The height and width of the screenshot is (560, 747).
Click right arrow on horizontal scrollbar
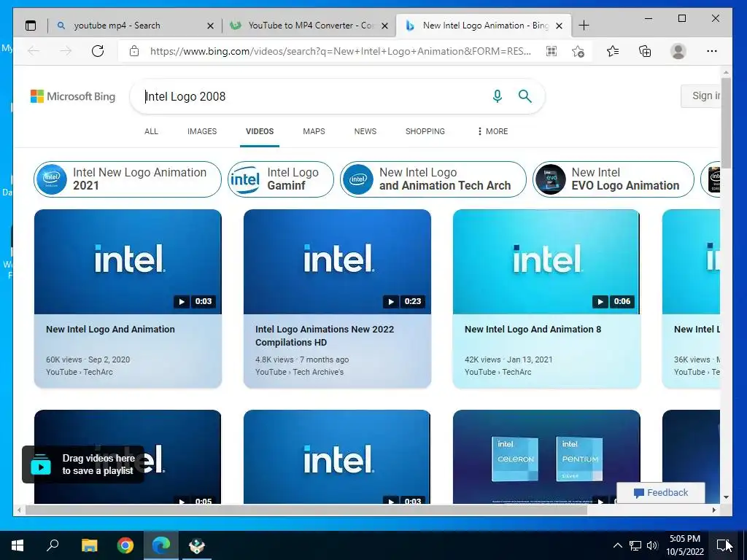click(713, 510)
